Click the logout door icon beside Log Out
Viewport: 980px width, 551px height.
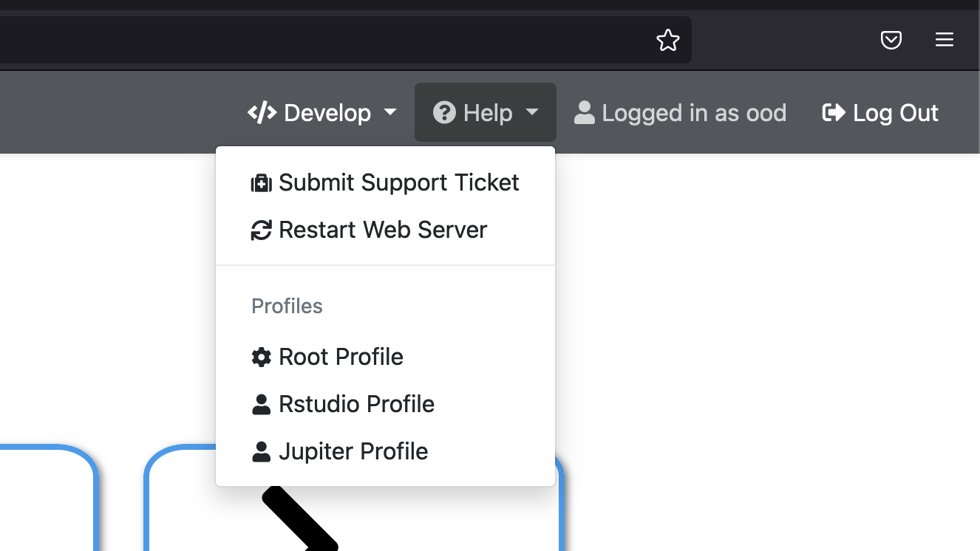[x=833, y=112]
